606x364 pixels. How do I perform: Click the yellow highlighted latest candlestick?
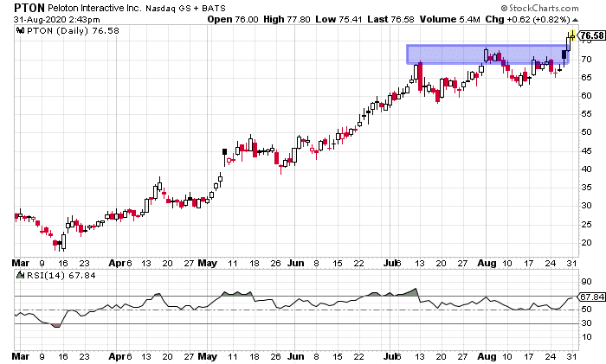(572, 36)
